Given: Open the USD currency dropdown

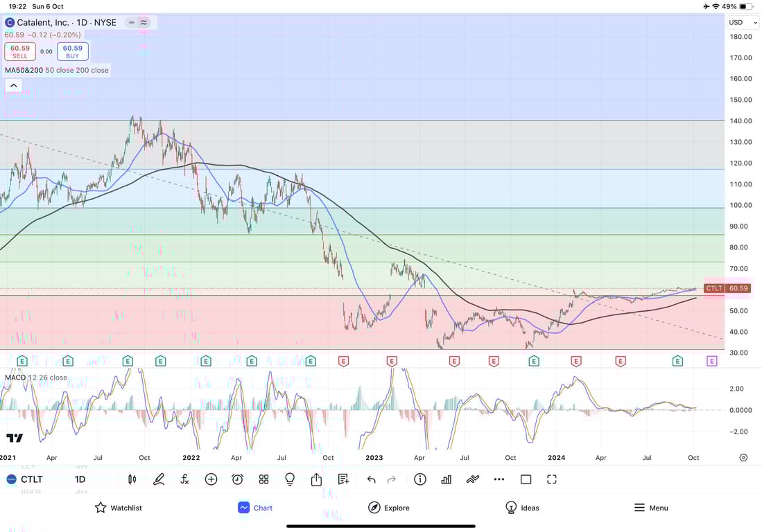Looking at the screenshot, I should click(743, 22).
